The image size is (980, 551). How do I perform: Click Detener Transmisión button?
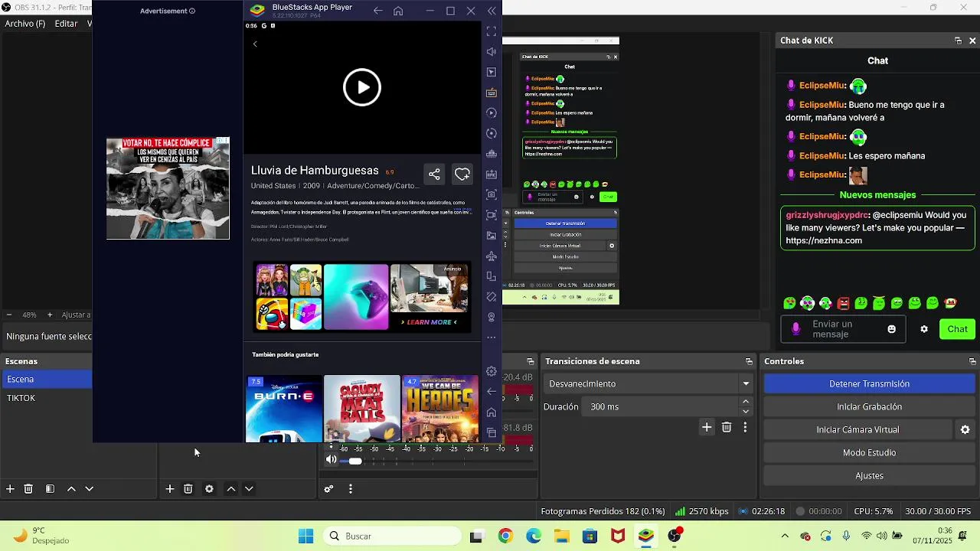coord(869,384)
